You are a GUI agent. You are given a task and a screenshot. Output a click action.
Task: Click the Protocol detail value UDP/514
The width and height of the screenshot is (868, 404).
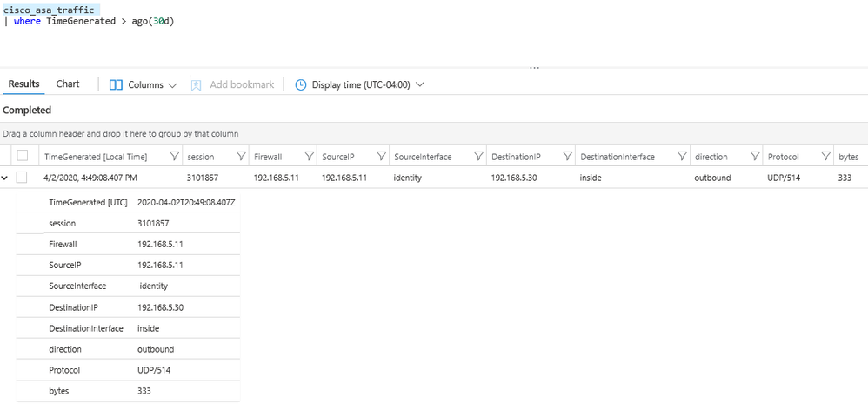(x=154, y=370)
